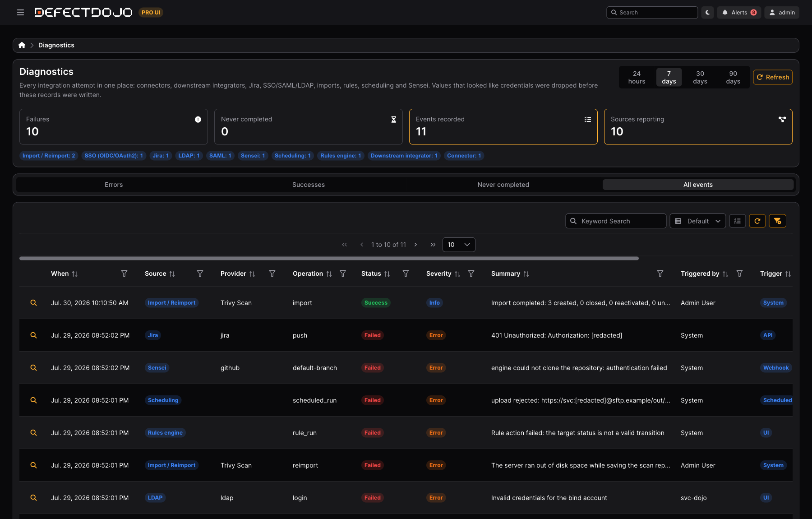Switch to the All events tab
The height and width of the screenshot is (519, 812).
tap(698, 185)
